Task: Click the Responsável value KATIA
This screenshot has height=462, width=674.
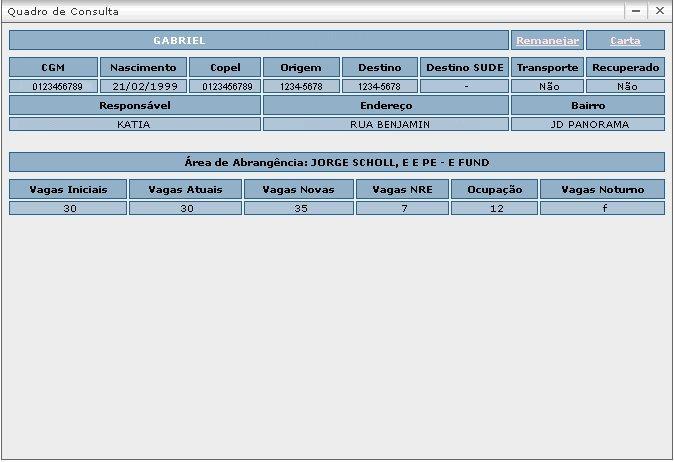Action: point(134,125)
